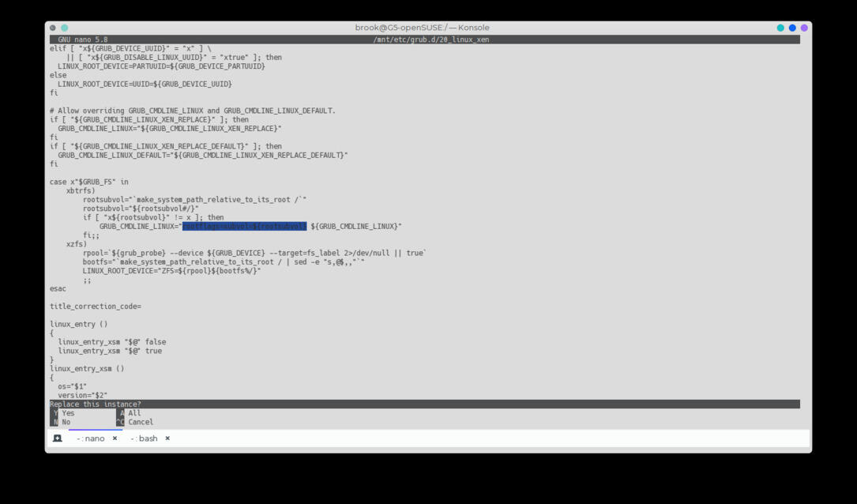Click the file path /mnt/etc/grub.d/20_linux_xen
This screenshot has width=857, height=504.
(x=431, y=40)
